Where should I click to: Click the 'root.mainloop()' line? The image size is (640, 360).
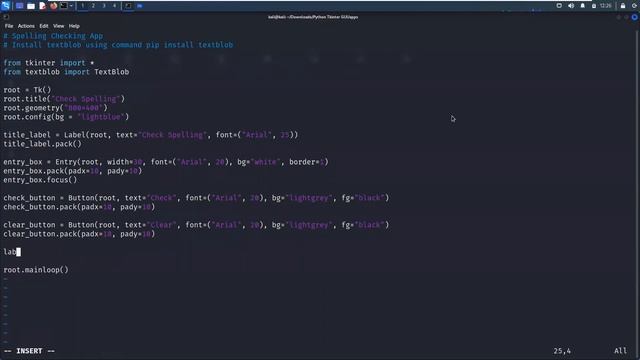pos(36,269)
